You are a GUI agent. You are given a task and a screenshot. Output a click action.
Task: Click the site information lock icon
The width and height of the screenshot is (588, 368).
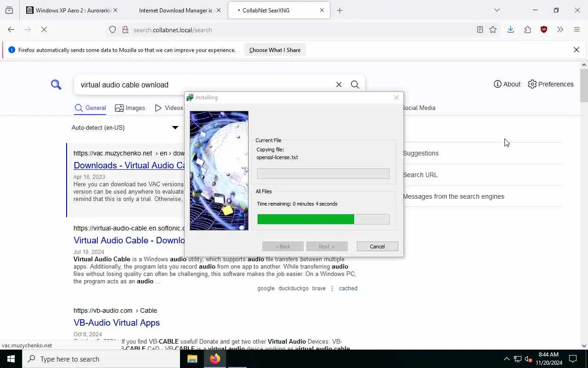coord(125,29)
